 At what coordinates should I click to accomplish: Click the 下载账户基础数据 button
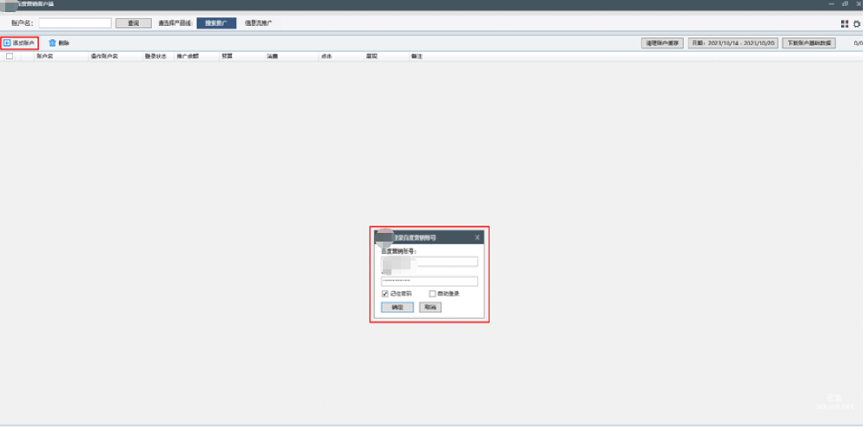[808, 43]
